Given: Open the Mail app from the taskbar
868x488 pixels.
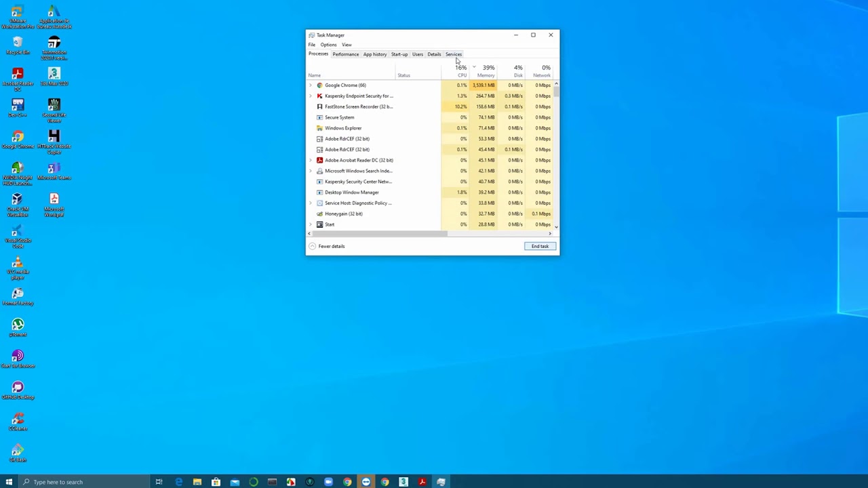Looking at the screenshot, I should [235, 482].
